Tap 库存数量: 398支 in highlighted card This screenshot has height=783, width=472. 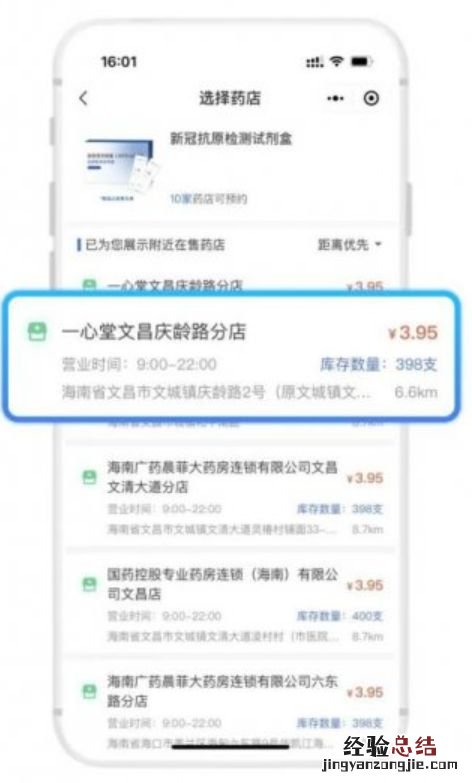point(379,364)
